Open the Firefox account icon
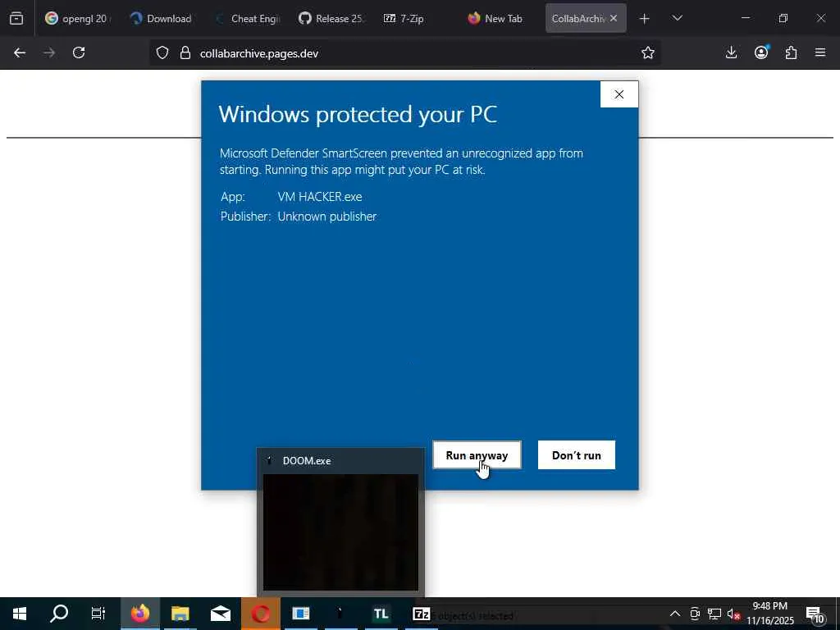Screen dimensions: 840x630 click(761, 52)
